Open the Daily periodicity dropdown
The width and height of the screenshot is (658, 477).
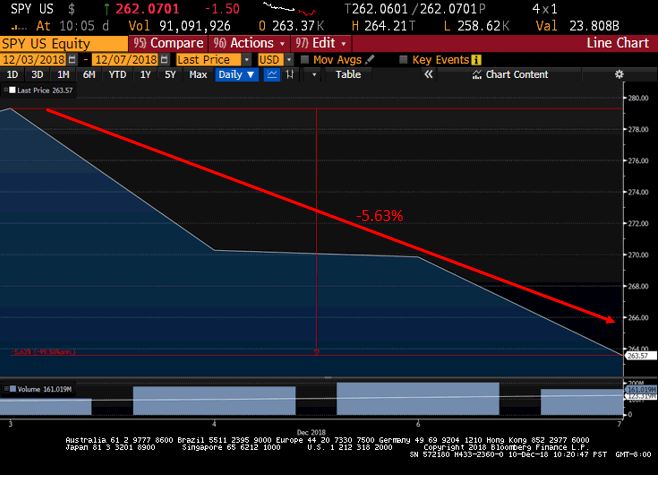(x=237, y=75)
